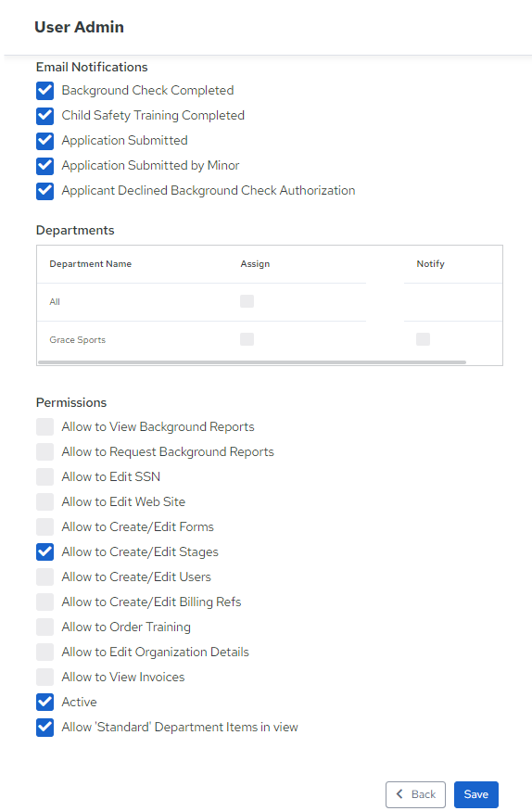The height and width of the screenshot is (811, 532).
Task: Toggle Application Submitted by Minor
Action: [45, 166]
